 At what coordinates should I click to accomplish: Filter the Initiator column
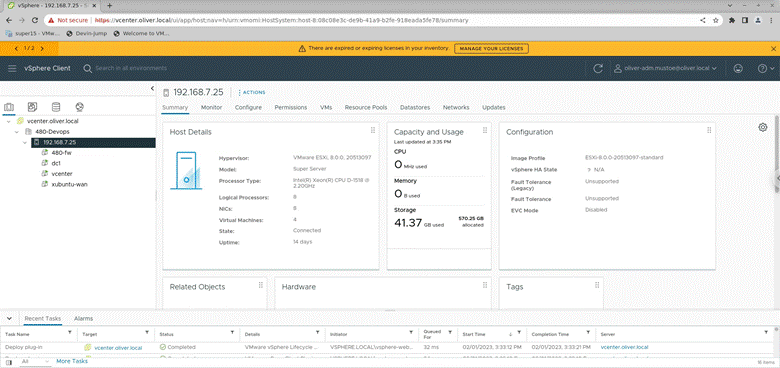[x=411, y=333]
